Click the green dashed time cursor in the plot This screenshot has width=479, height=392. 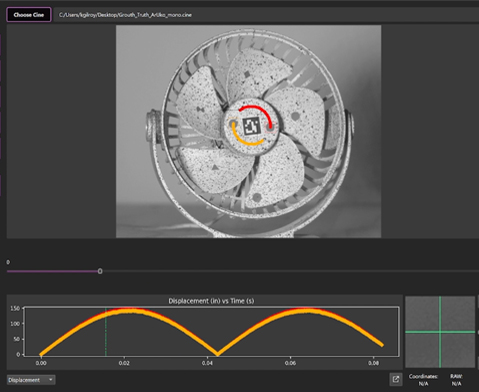106,332
